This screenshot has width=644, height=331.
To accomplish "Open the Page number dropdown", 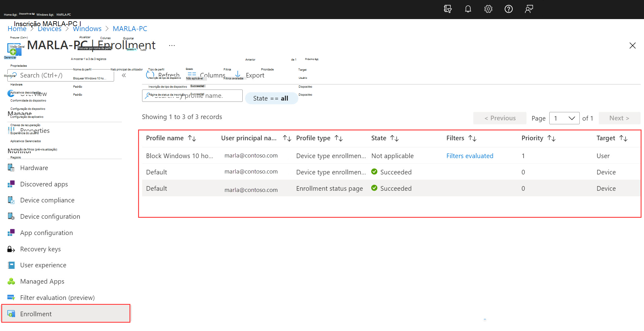I will tap(564, 118).
